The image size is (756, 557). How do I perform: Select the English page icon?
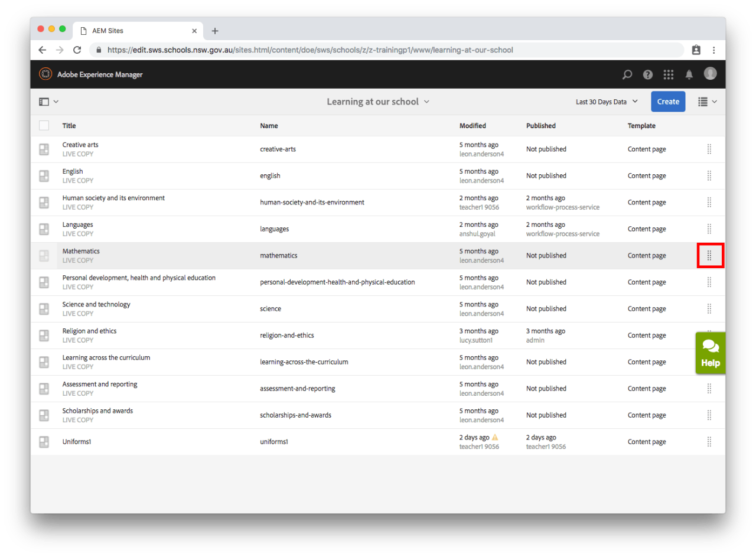[44, 176]
